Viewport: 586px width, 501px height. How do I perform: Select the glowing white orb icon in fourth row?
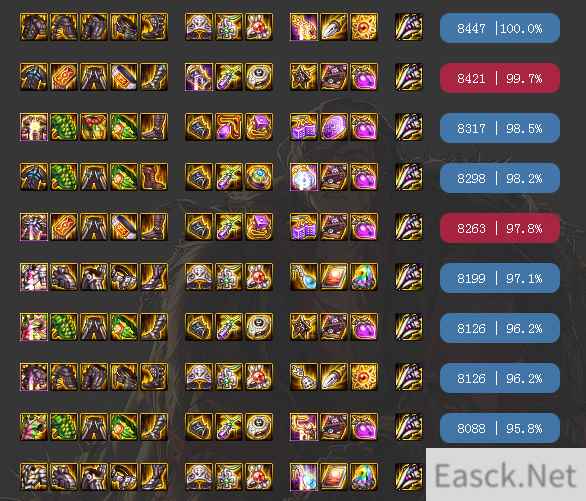pyautogui.click(x=303, y=177)
